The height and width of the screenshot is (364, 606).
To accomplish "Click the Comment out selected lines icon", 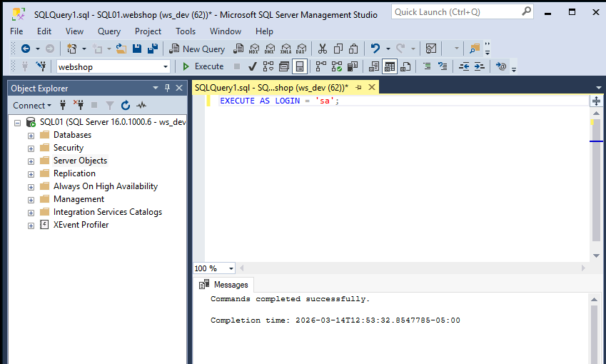I will pyautogui.click(x=427, y=66).
